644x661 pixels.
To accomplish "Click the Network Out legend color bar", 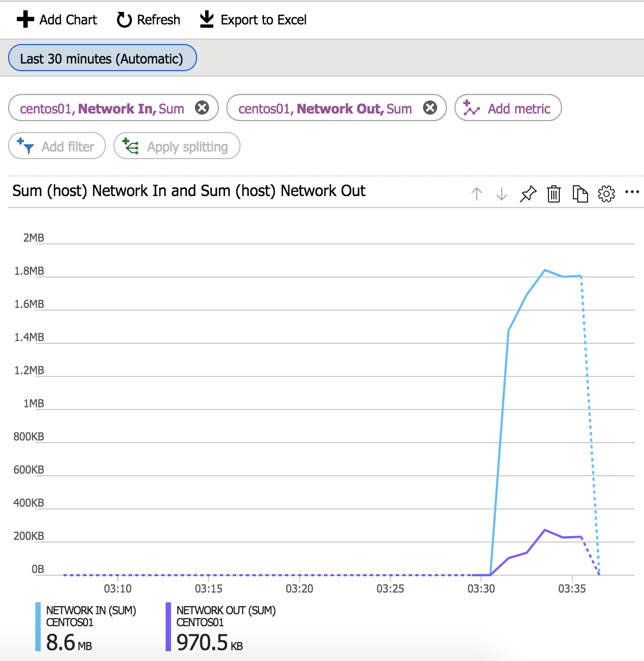I will (x=168, y=627).
